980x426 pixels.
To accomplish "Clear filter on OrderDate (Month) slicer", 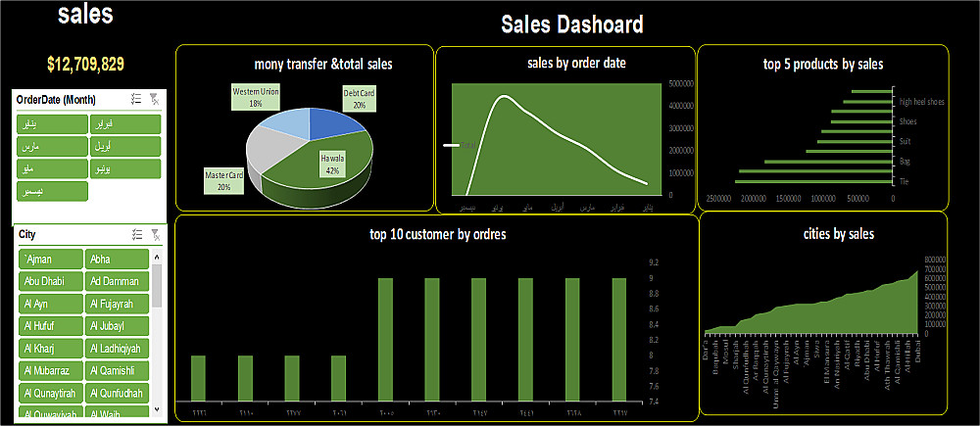I will [155, 99].
